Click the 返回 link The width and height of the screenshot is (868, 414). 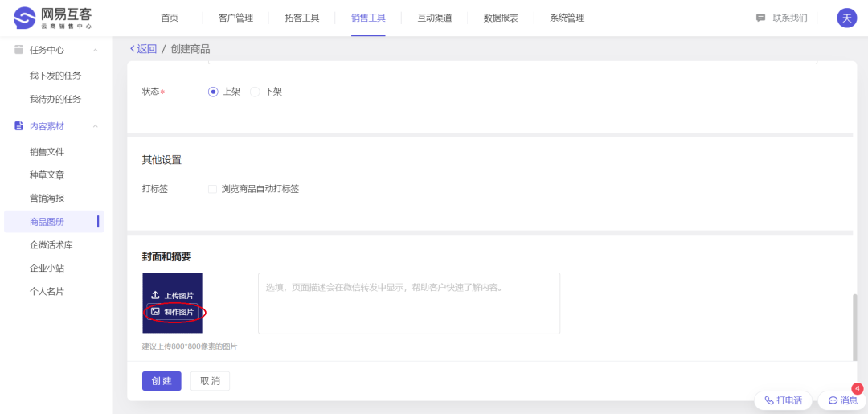click(147, 49)
